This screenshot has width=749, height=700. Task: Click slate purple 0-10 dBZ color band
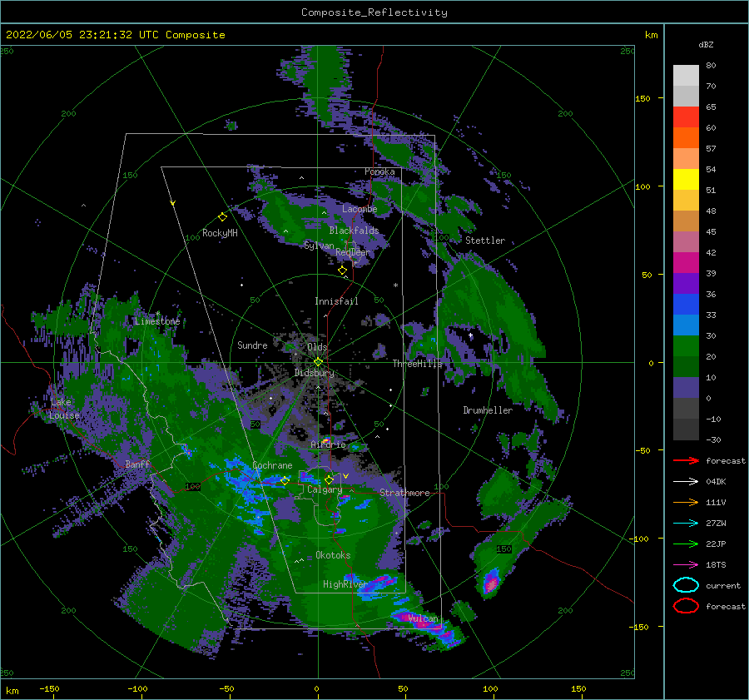(686, 388)
